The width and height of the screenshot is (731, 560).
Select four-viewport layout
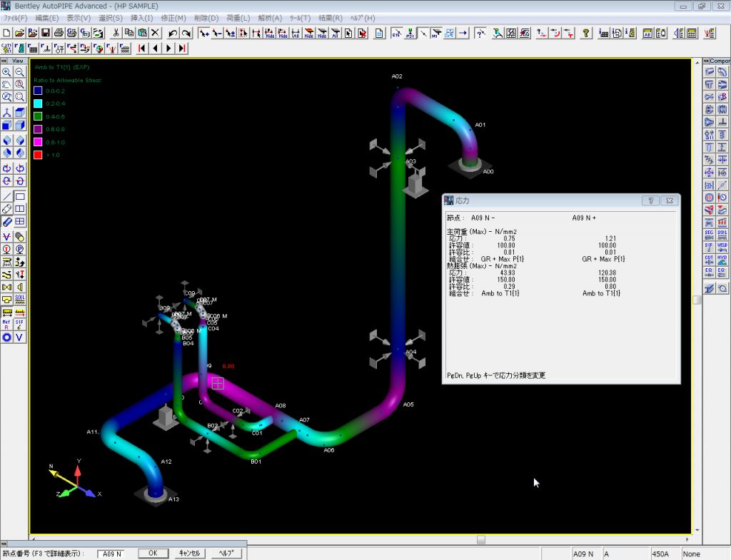tap(19, 222)
